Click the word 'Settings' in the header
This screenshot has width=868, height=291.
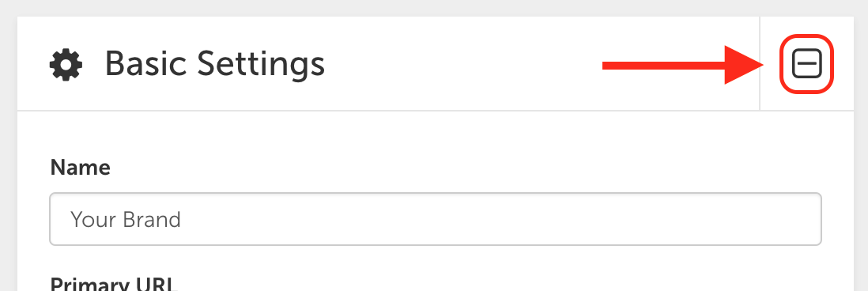(x=261, y=66)
